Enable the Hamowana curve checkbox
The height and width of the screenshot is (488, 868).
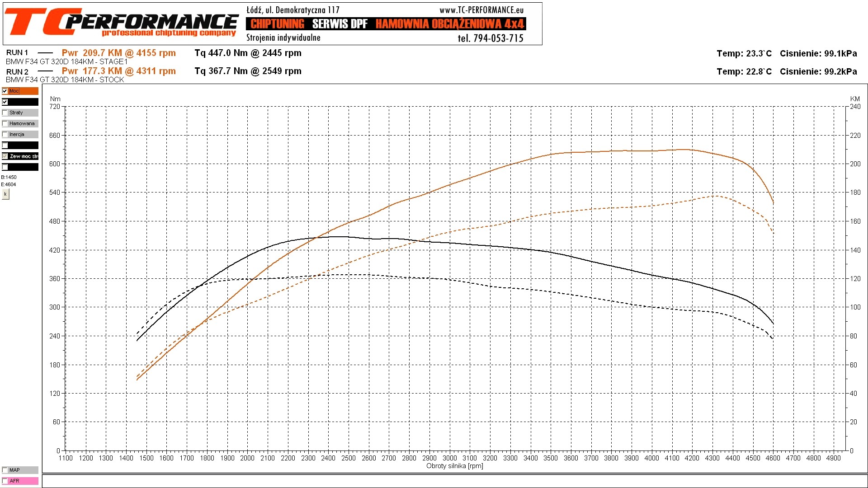pyautogui.click(x=5, y=123)
